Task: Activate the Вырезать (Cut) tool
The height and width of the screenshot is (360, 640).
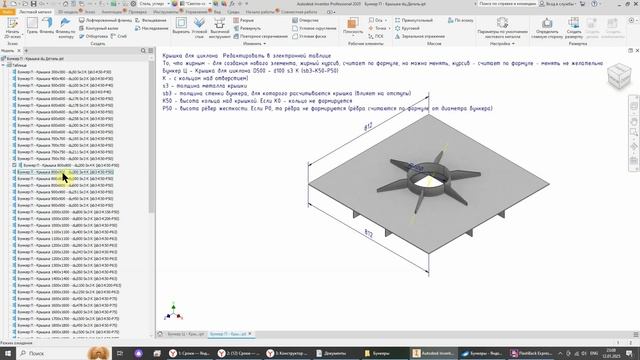Action: tap(181, 26)
